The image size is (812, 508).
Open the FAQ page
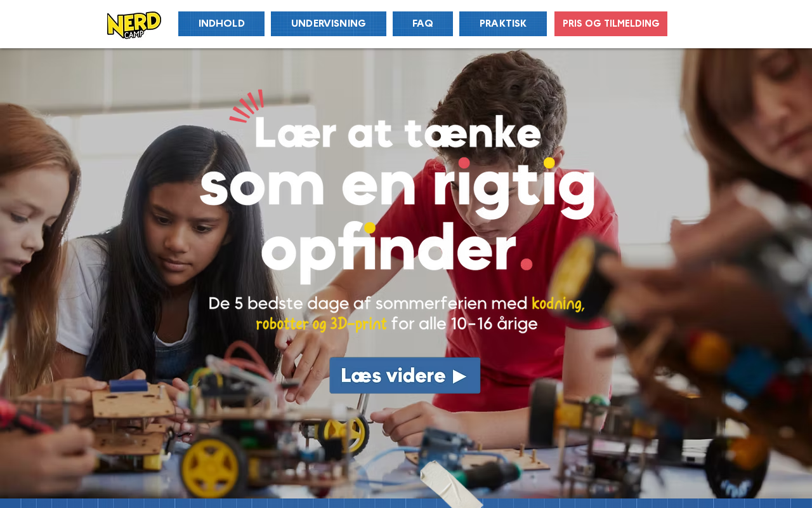click(422, 24)
